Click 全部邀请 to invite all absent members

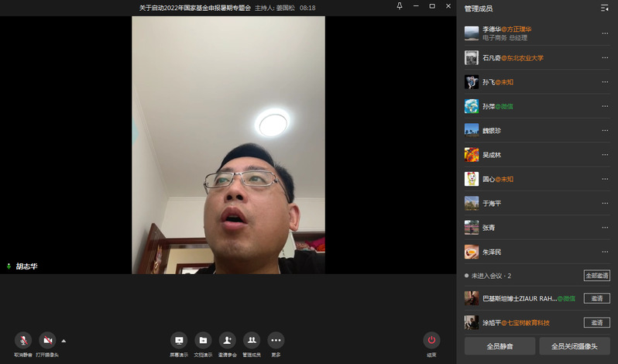pyautogui.click(x=596, y=276)
